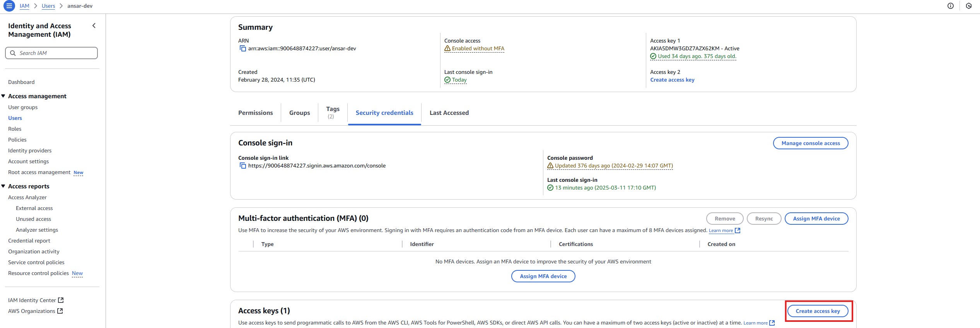Click the centered Assign MFA device button
The height and width of the screenshot is (328, 980).
(x=543, y=276)
